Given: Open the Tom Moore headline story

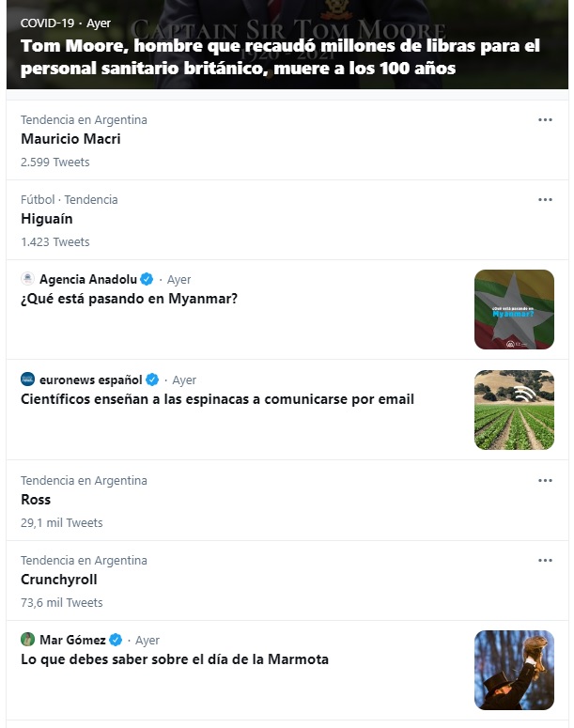Looking at the screenshot, I should [280, 57].
